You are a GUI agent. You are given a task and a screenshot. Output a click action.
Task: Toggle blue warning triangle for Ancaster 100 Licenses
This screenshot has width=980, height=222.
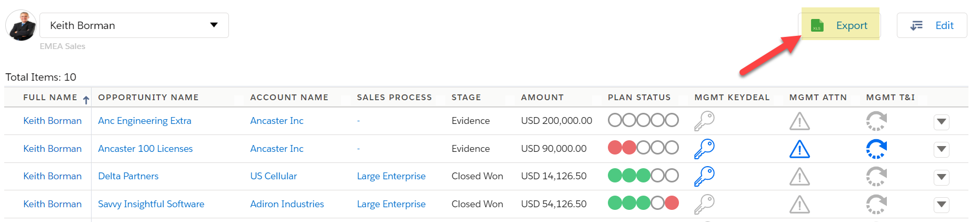coord(799,149)
